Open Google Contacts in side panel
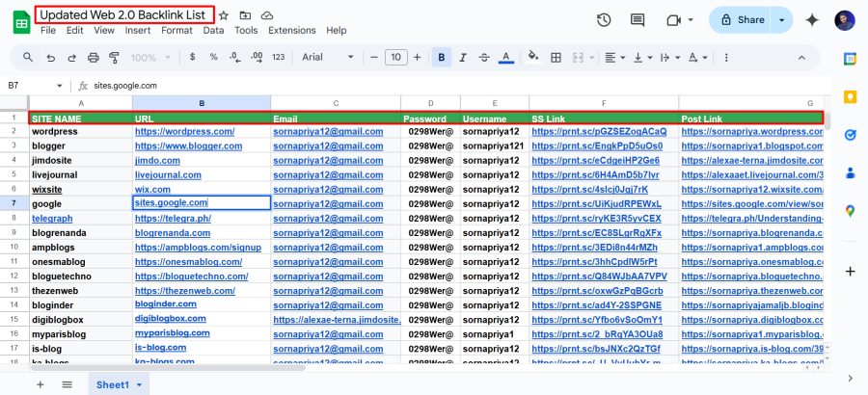868x395 pixels. pyautogui.click(x=850, y=172)
